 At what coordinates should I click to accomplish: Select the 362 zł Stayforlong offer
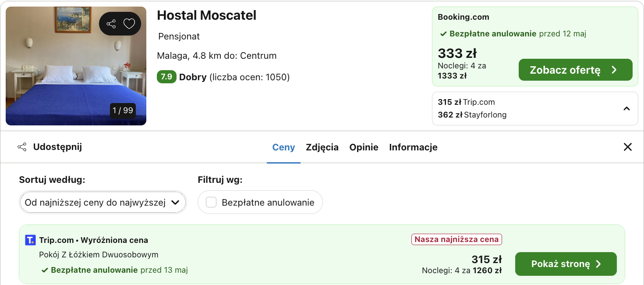pyautogui.click(x=472, y=115)
